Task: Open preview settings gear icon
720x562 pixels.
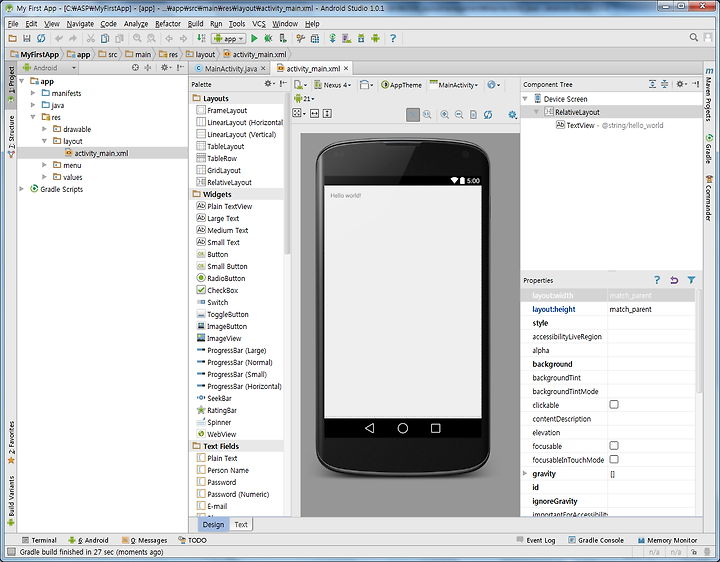Action: 512,114
